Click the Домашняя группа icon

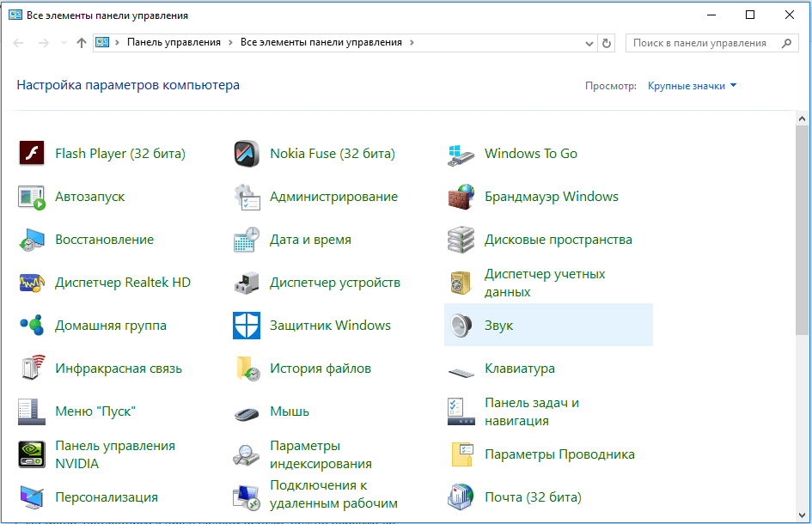pos(32,326)
